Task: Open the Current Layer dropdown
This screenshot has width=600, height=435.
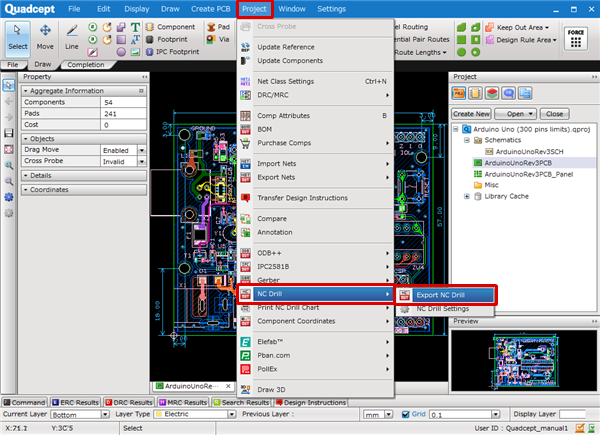Action: tap(105, 414)
